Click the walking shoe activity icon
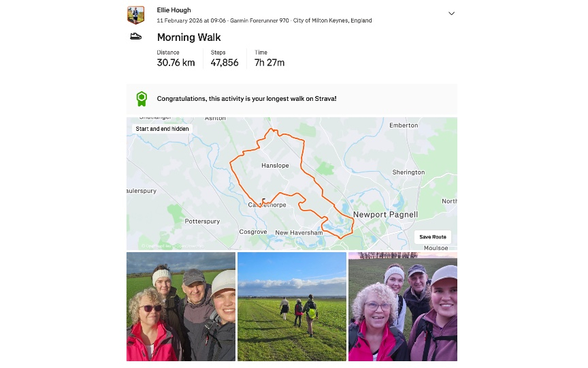The image size is (588, 368). pos(135,36)
